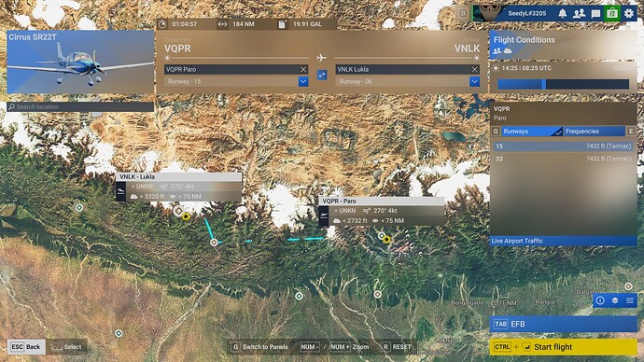This screenshot has height=362, width=644.
Task: Clear the VQPR Paro departure field
Action: click(x=303, y=69)
